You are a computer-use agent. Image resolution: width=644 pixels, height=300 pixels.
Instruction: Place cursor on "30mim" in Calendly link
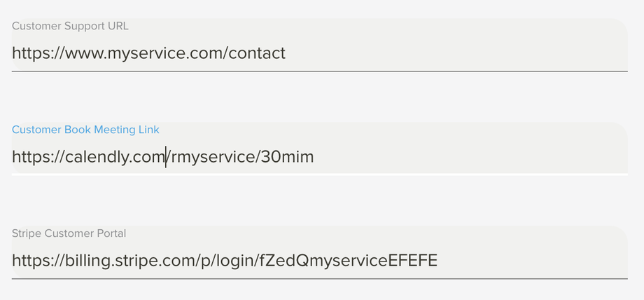[287, 157]
